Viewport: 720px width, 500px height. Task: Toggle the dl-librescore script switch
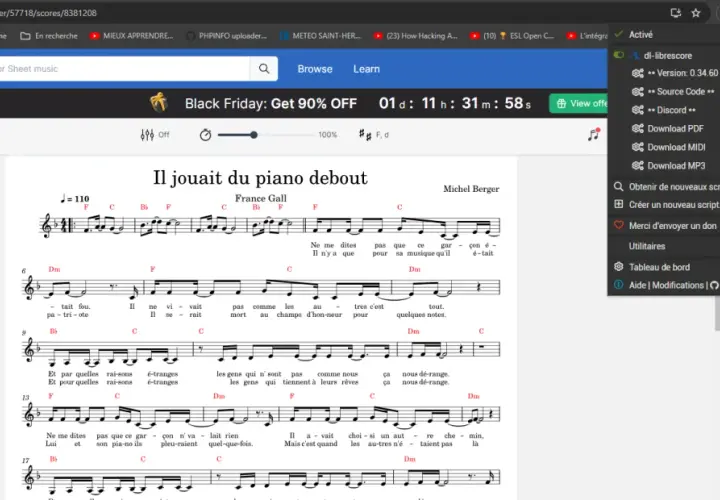coord(619,55)
